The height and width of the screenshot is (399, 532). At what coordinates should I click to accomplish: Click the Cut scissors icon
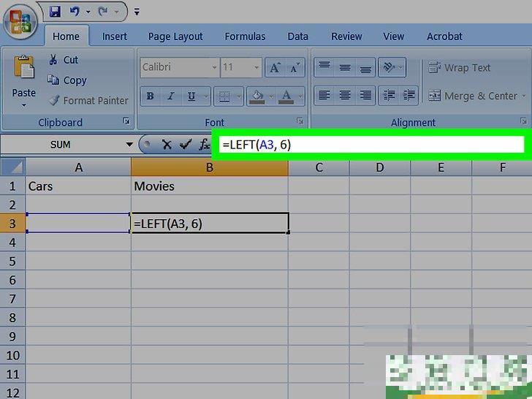(53, 60)
